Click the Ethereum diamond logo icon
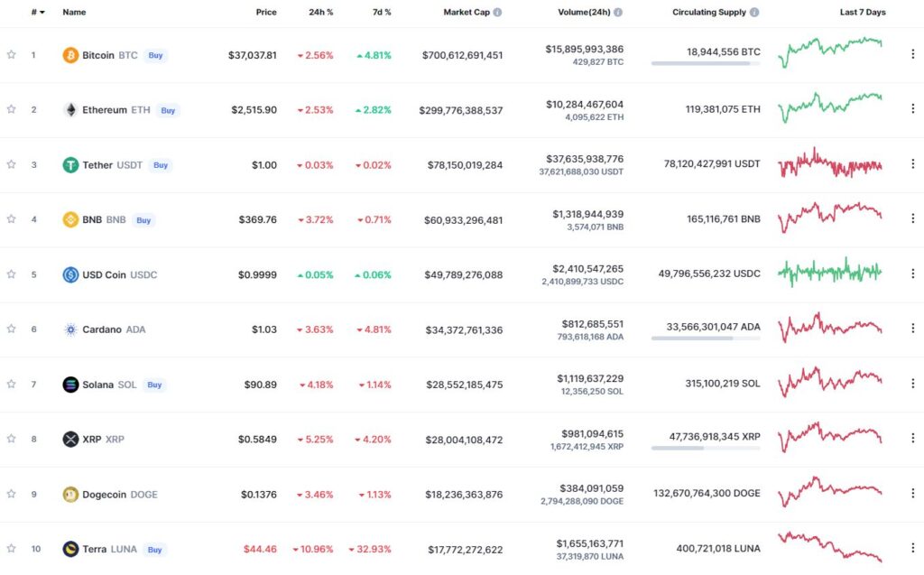The height and width of the screenshot is (575, 924). tap(70, 110)
